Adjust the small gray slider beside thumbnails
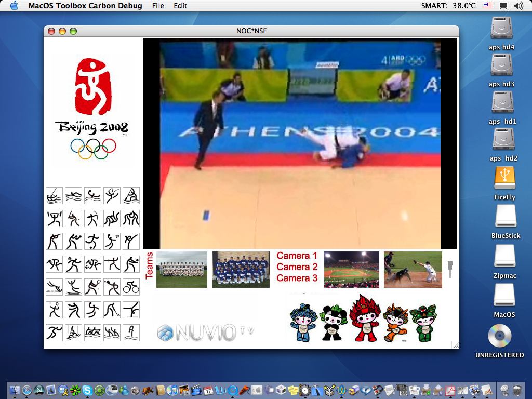Image resolution: width=532 pixels, height=399 pixels. pyautogui.click(x=450, y=270)
